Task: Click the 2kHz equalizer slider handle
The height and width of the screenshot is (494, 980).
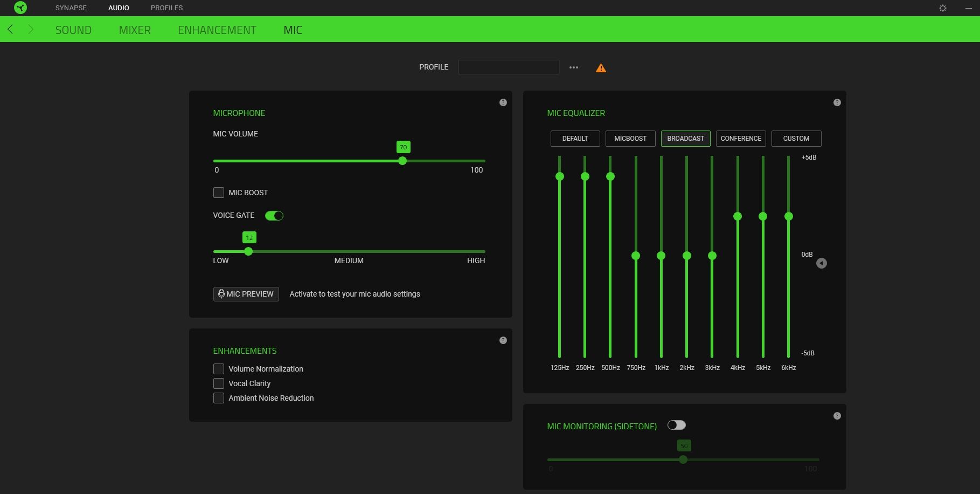Action: coord(687,256)
